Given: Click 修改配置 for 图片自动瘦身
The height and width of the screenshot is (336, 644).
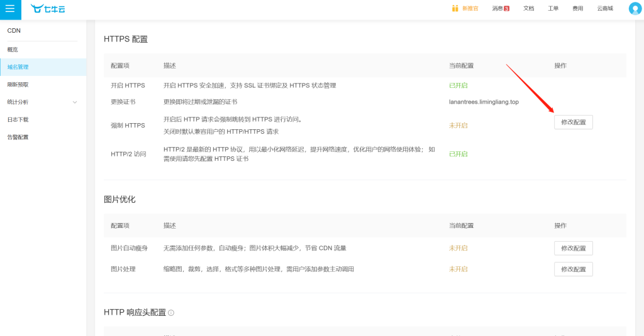Looking at the screenshot, I should (x=574, y=248).
